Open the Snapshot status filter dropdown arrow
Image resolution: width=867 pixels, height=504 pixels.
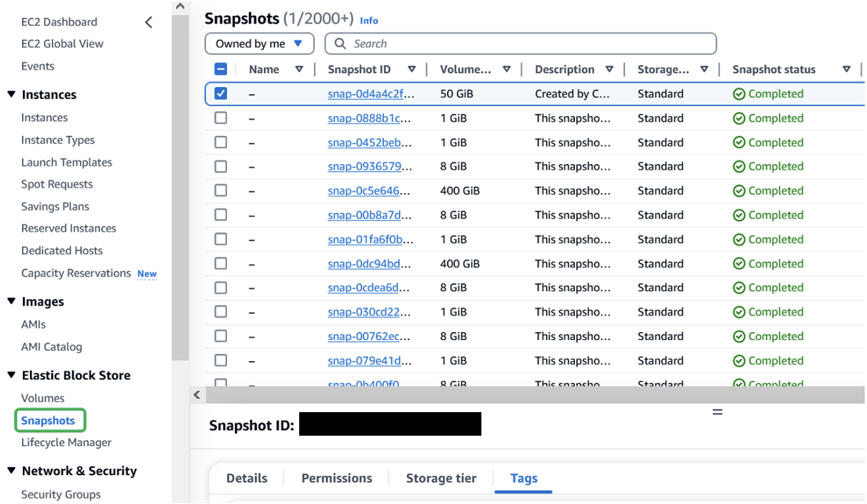pos(847,69)
